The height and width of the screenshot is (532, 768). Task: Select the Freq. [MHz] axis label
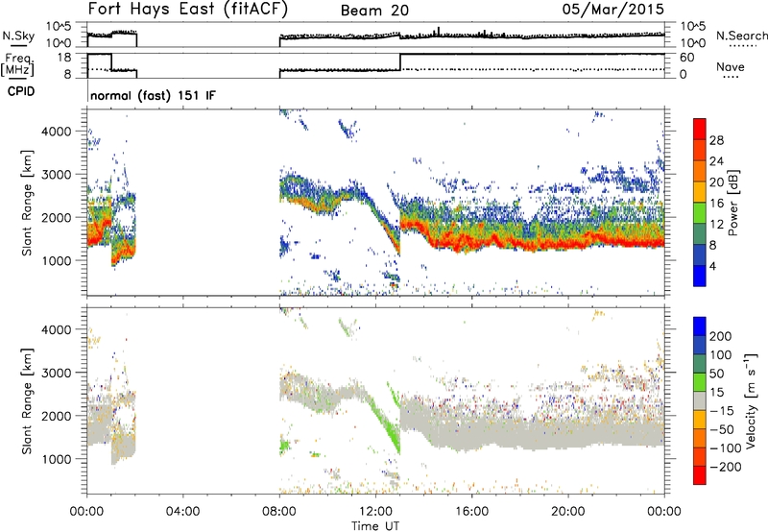(17, 64)
